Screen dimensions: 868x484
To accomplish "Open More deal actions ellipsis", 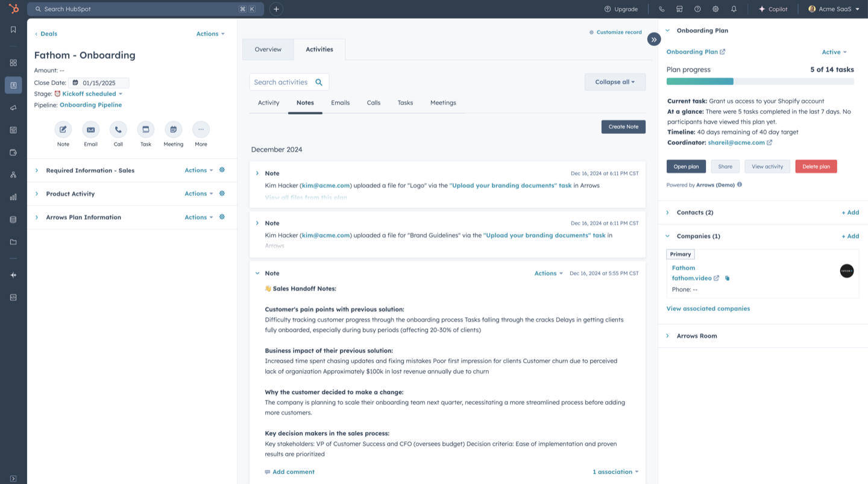I will [201, 130].
